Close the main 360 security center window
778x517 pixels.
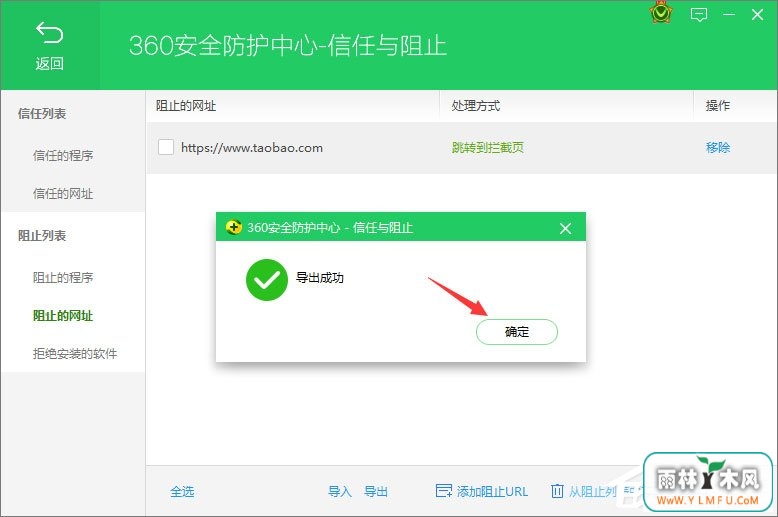[x=757, y=14]
